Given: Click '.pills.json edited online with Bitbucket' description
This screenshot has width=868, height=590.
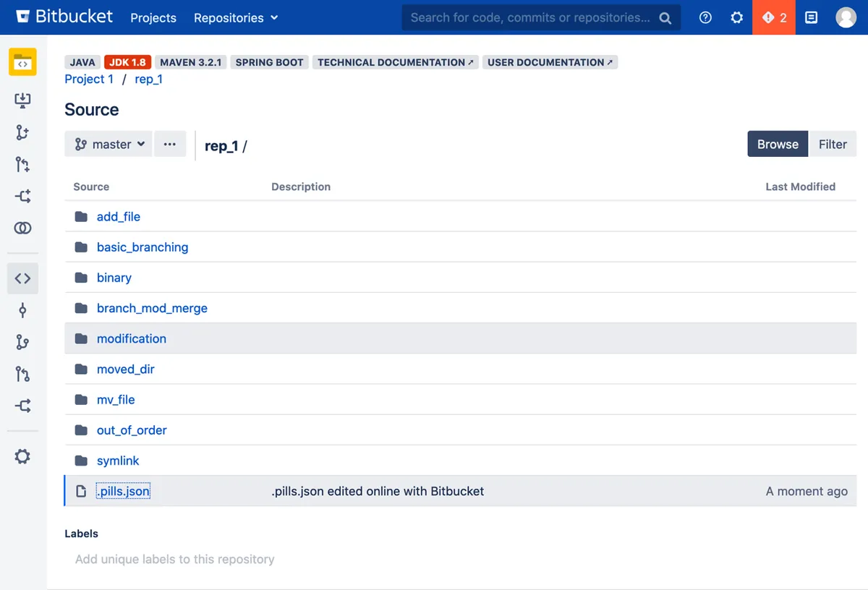Looking at the screenshot, I should [378, 492].
